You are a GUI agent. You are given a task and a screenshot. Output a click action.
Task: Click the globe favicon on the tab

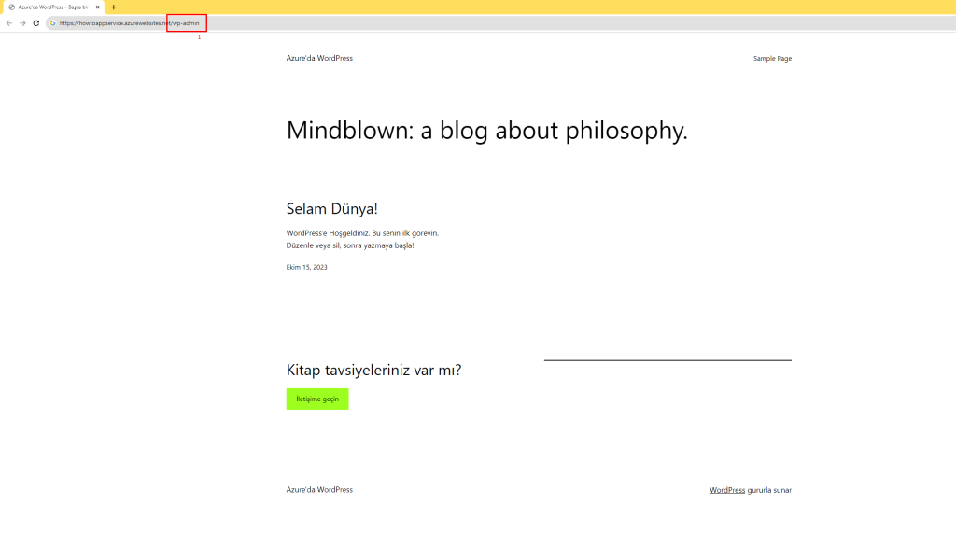point(11,7)
